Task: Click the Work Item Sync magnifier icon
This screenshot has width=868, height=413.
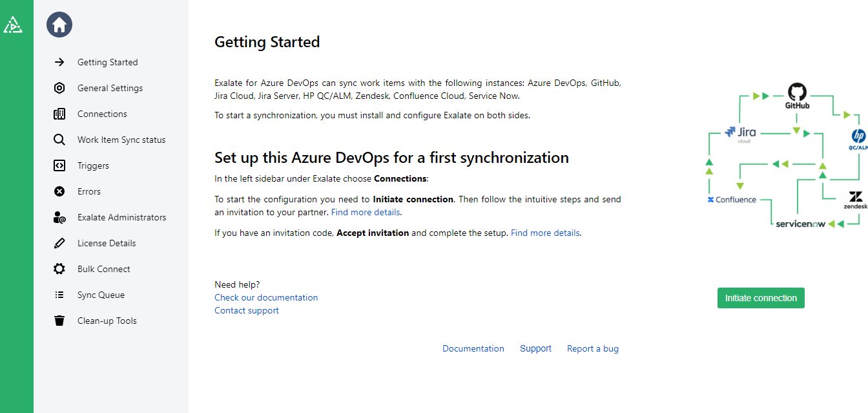Action: click(x=59, y=140)
